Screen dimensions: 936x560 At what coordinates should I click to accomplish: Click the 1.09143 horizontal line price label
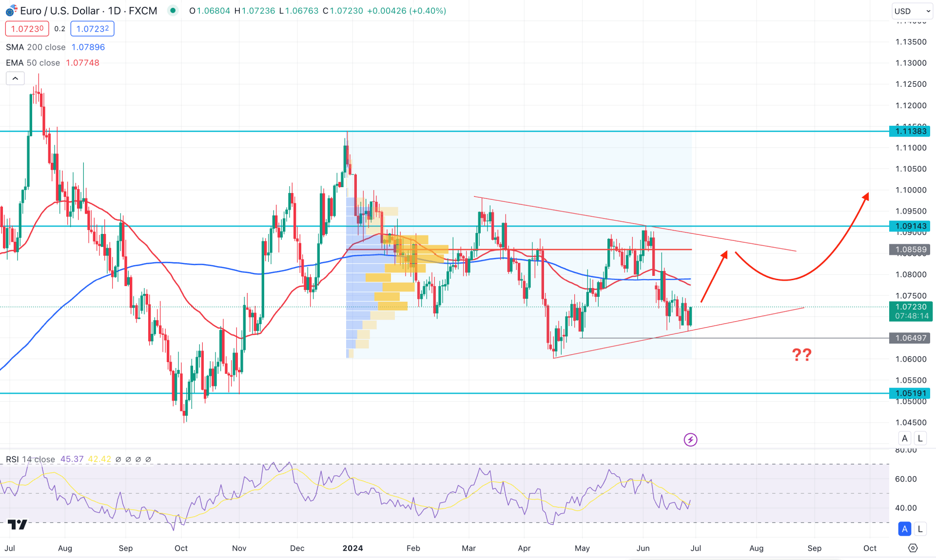point(910,226)
